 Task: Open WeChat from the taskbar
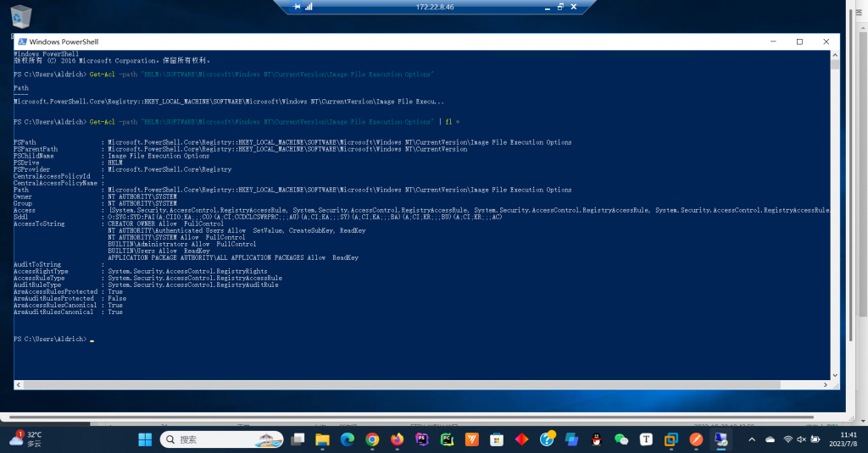pos(621,439)
